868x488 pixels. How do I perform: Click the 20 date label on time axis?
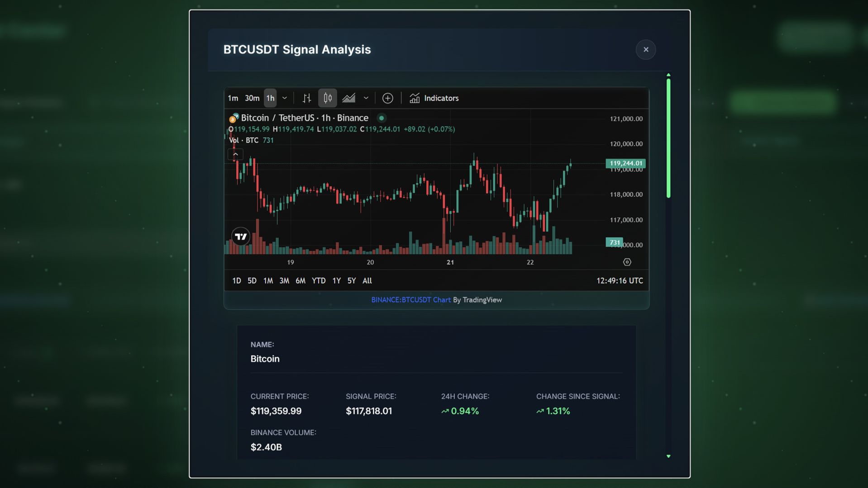pos(370,262)
